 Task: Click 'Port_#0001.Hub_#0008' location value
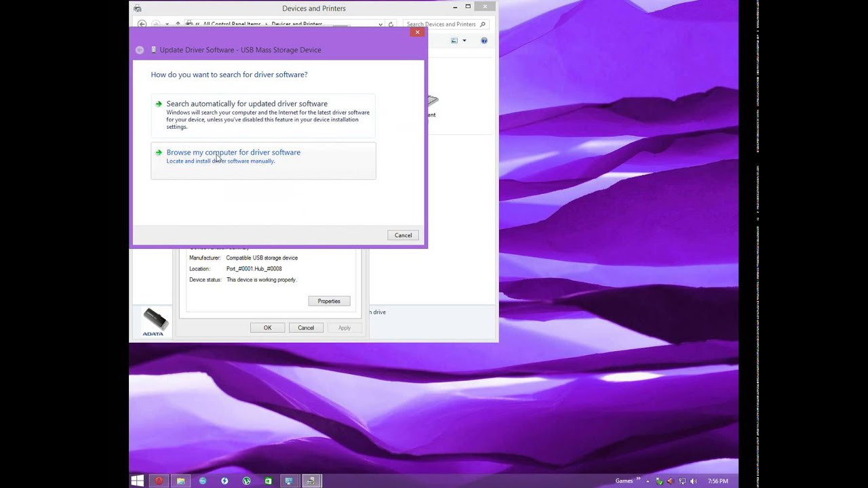254,269
